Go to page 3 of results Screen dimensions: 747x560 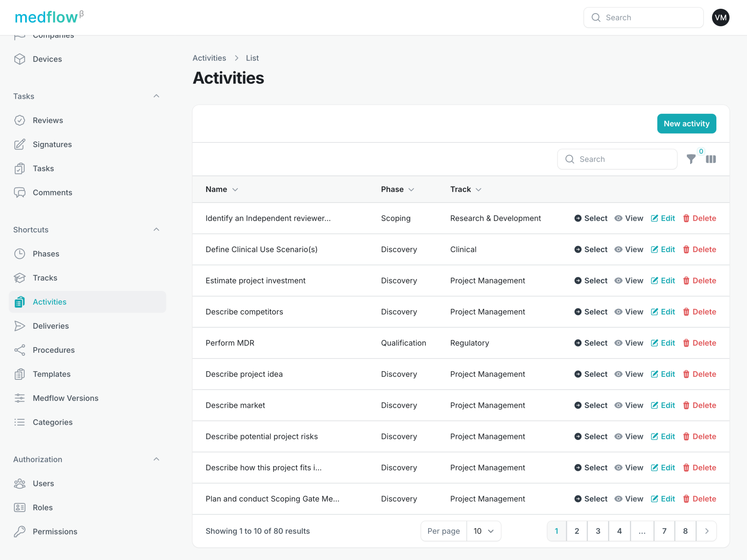point(598,531)
